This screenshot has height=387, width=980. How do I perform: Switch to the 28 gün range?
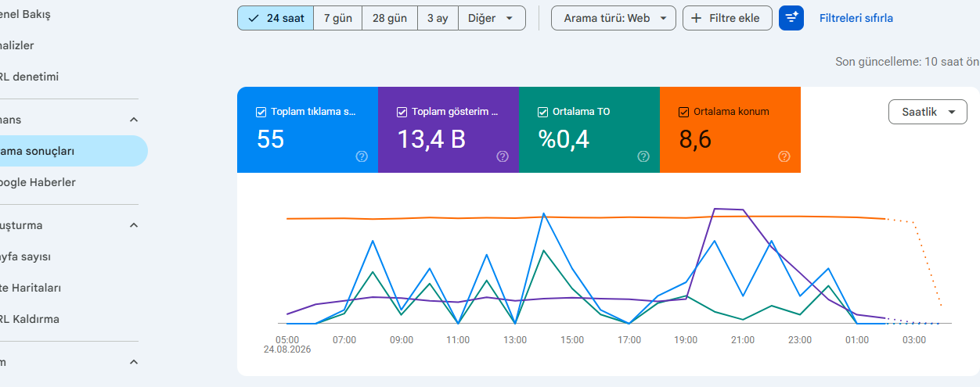[x=390, y=18]
